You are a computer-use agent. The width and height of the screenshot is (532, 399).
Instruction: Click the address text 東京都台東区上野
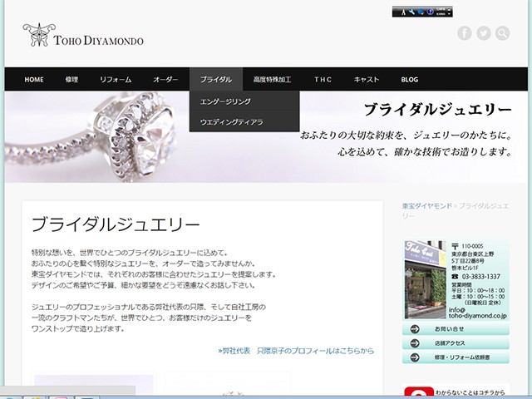click(x=473, y=254)
